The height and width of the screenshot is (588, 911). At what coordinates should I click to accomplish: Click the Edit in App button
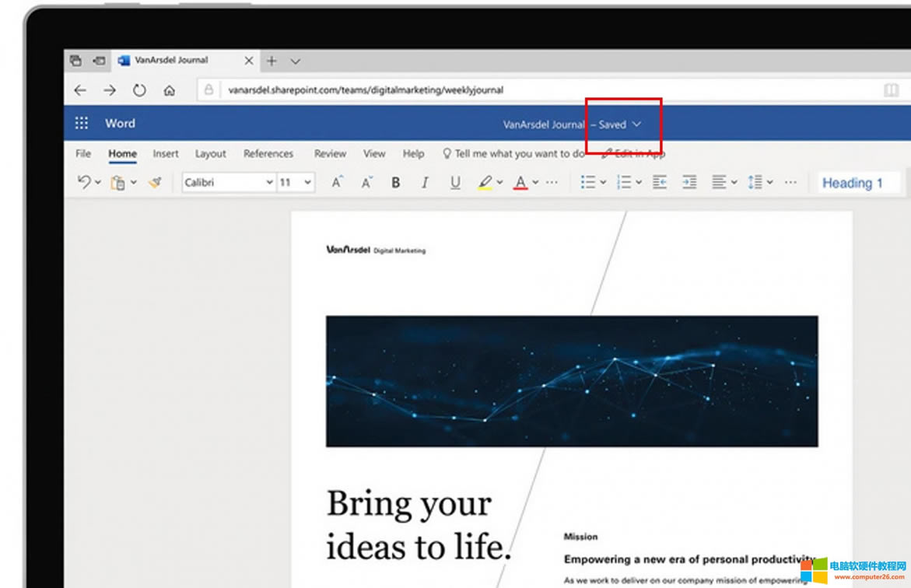633,154
